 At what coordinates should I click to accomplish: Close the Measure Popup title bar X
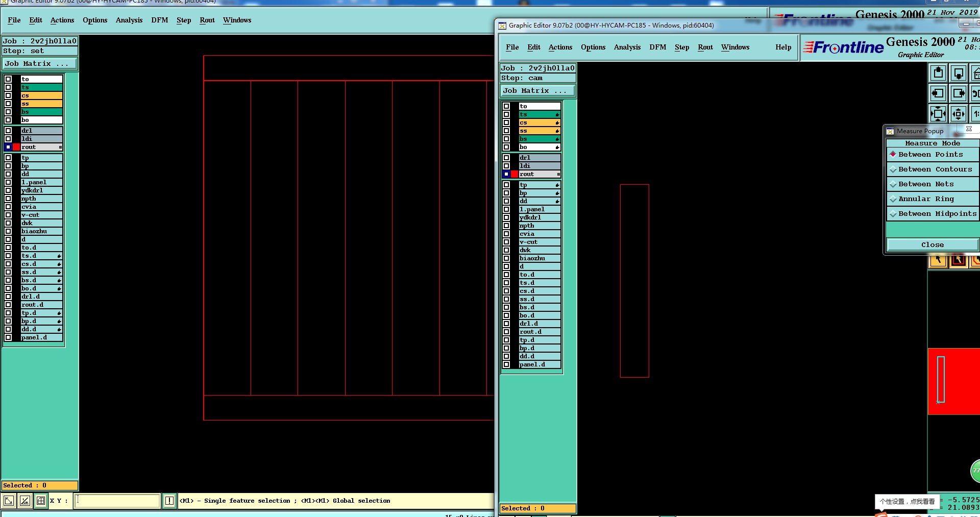(x=969, y=129)
